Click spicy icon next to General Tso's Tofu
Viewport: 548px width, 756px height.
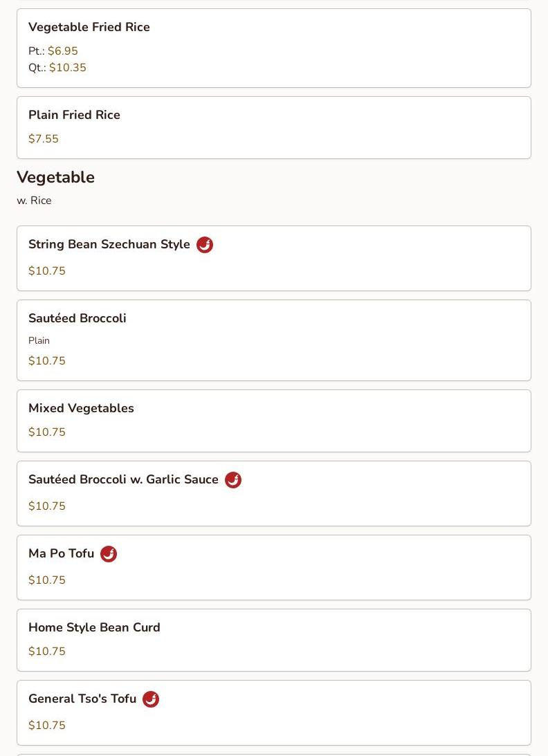(x=151, y=699)
